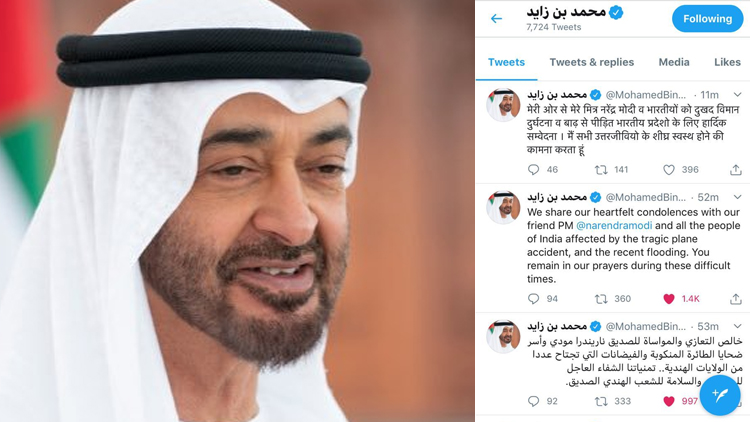
Task: Reply to the English condolence tweet
Action: [x=533, y=299]
